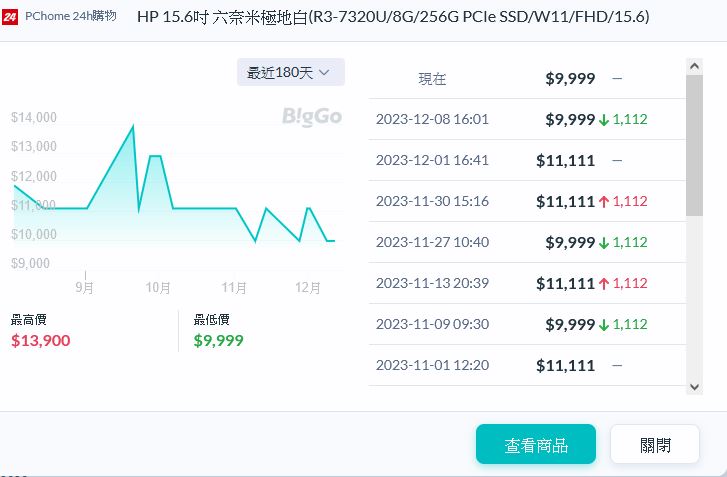Click scrollbar down arrow in price list
Viewport: 727px width, 477px height.
click(x=695, y=386)
